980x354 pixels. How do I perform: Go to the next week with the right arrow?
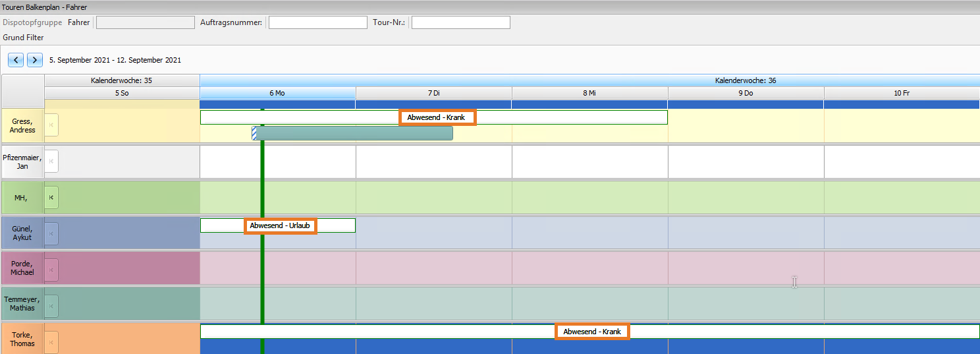click(35, 60)
